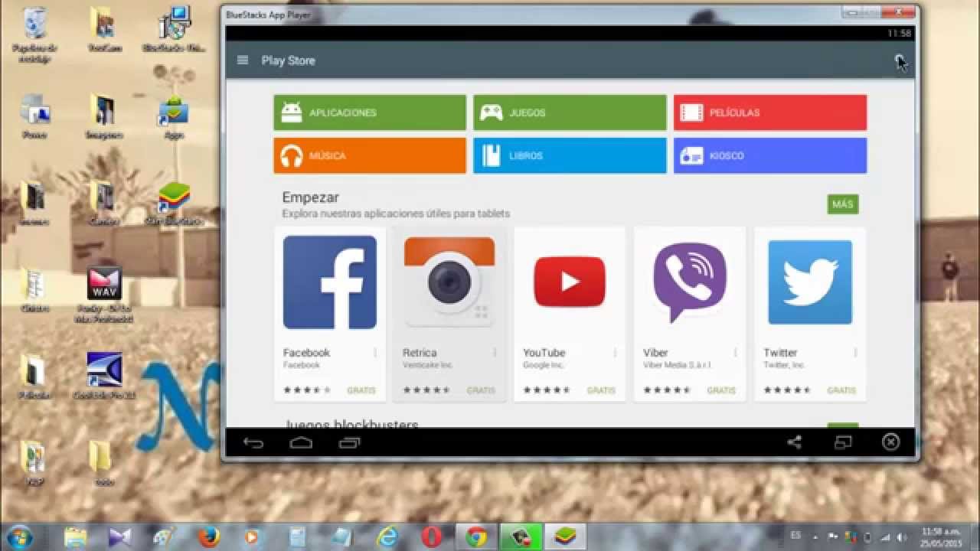Click GRATIS on the Retrica card
The image size is (980, 551).
tap(482, 390)
